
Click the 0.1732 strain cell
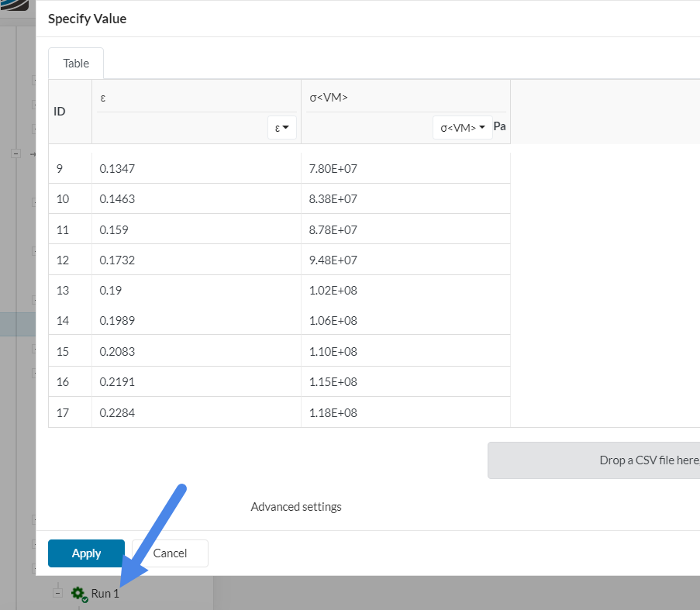click(196, 260)
